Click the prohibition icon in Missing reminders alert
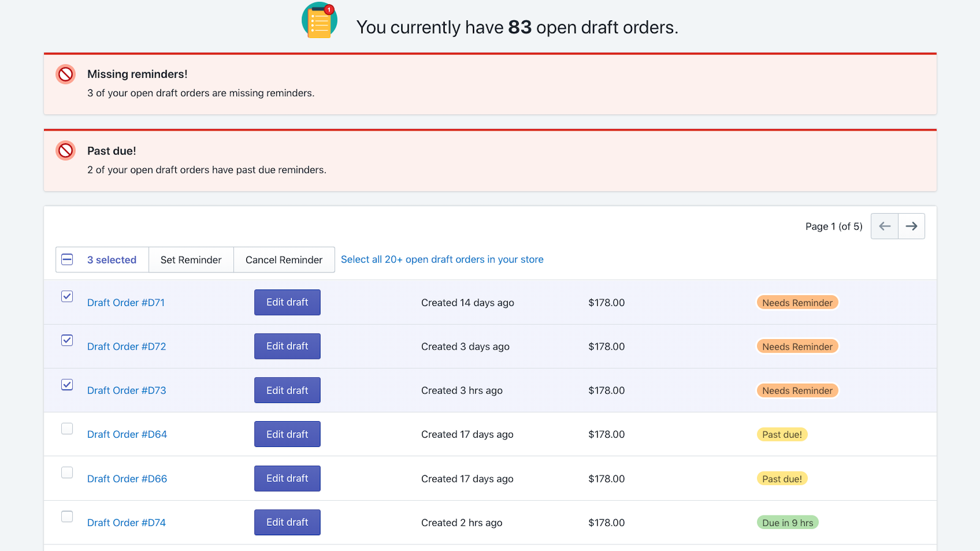This screenshot has height=551, width=980. coord(65,74)
